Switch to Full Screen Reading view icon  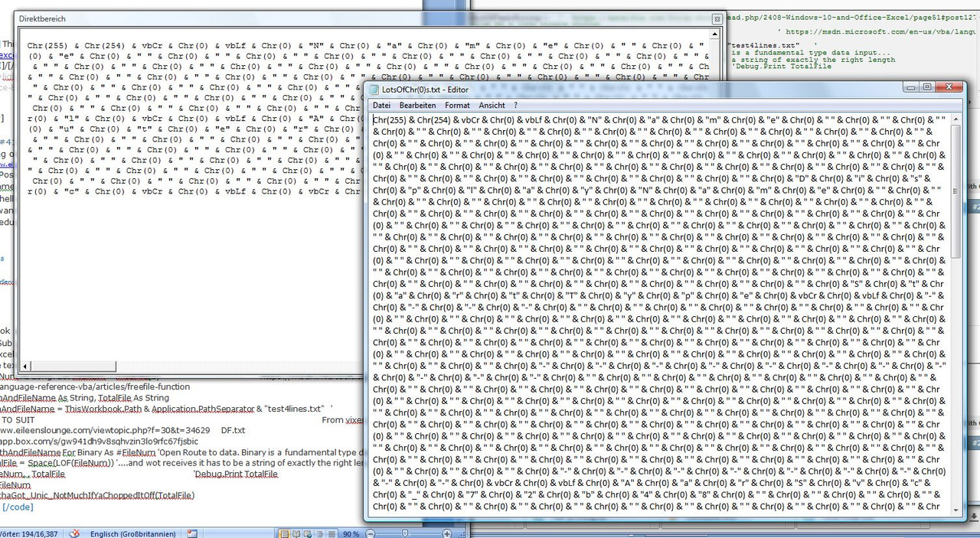tap(296, 533)
